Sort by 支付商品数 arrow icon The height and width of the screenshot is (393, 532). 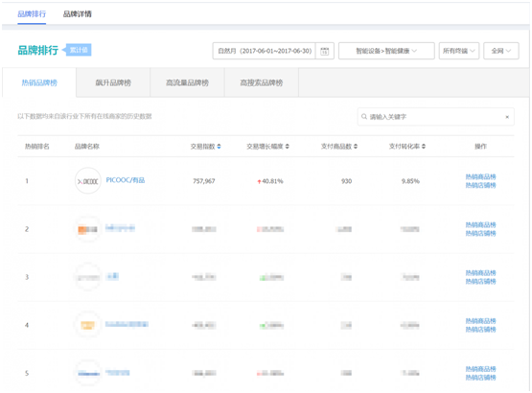pos(356,147)
